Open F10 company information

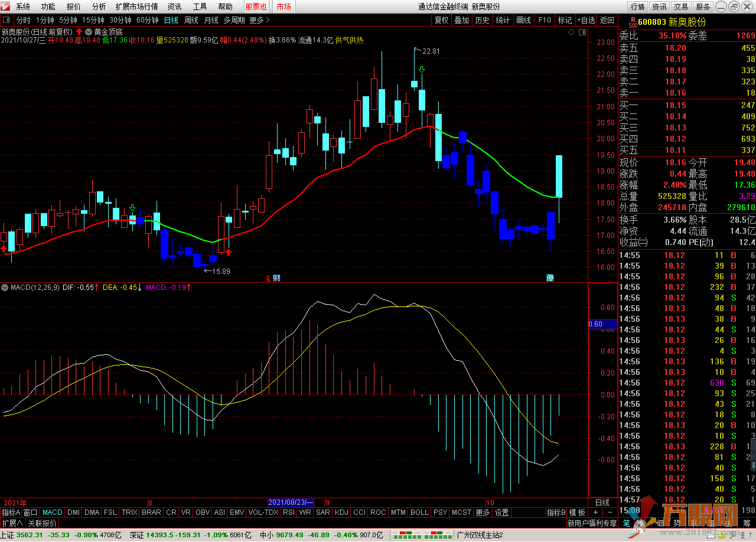(545, 20)
